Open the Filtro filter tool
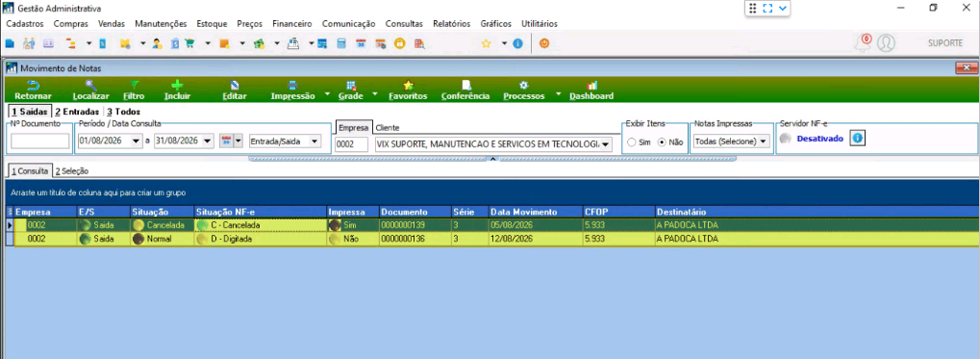The width and height of the screenshot is (980, 359). tap(134, 90)
